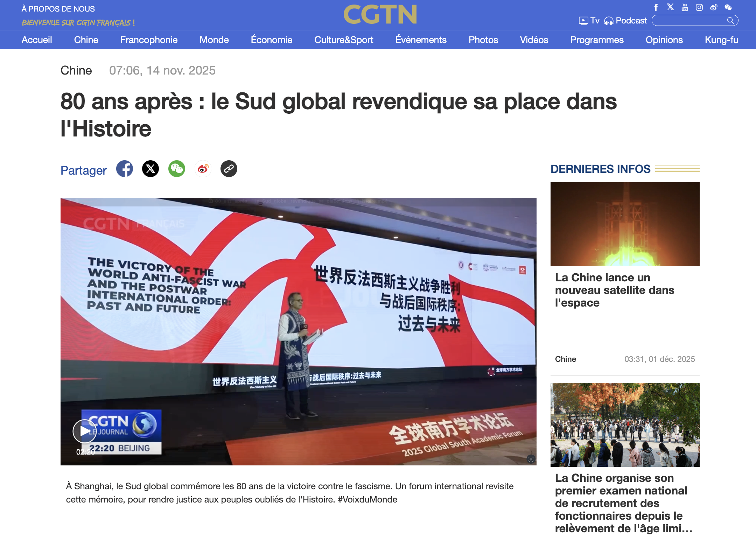The width and height of the screenshot is (756, 541).
Task: Click the À PROPOS DE NOUS link
Action: click(x=58, y=8)
